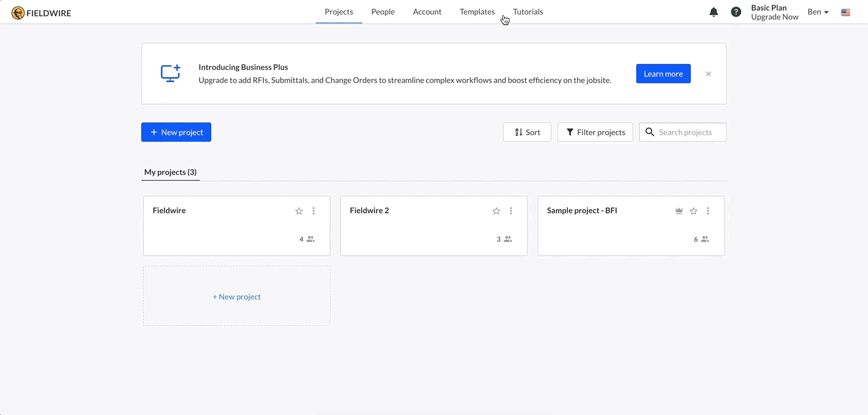This screenshot has width=868, height=415.
Task: Open the Tutorials tab
Action: pyautogui.click(x=528, y=12)
